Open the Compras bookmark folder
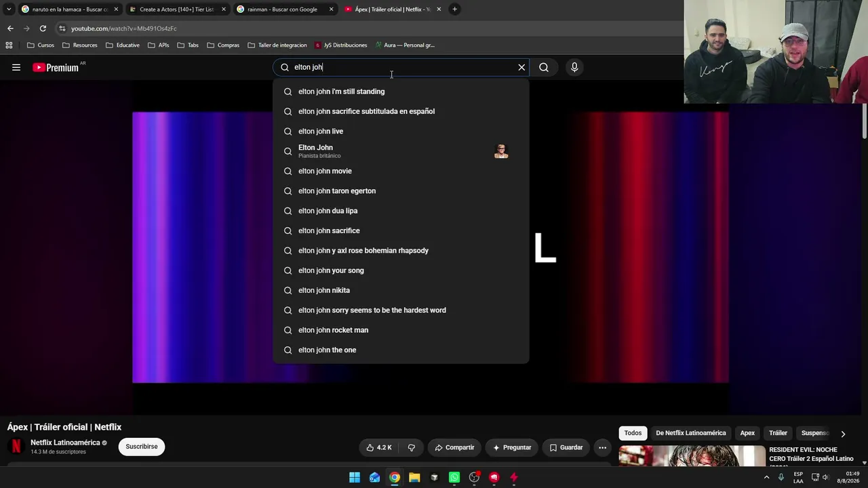868x488 pixels. click(x=223, y=45)
